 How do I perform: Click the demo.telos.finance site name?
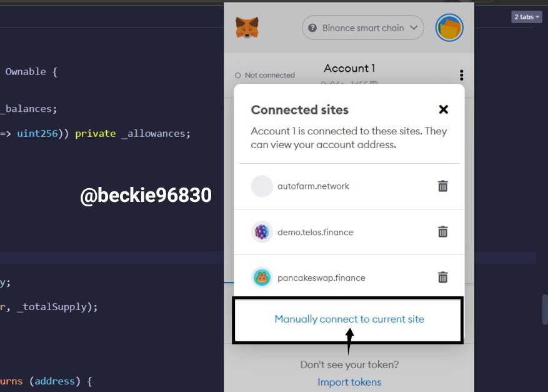click(x=315, y=232)
